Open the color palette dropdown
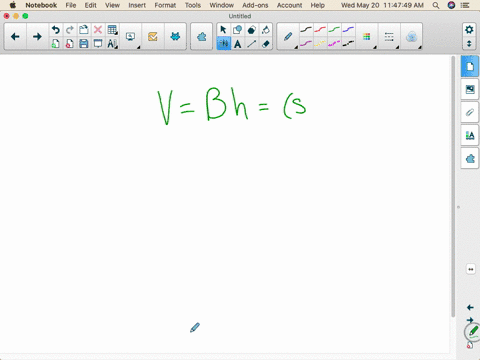 point(367,37)
